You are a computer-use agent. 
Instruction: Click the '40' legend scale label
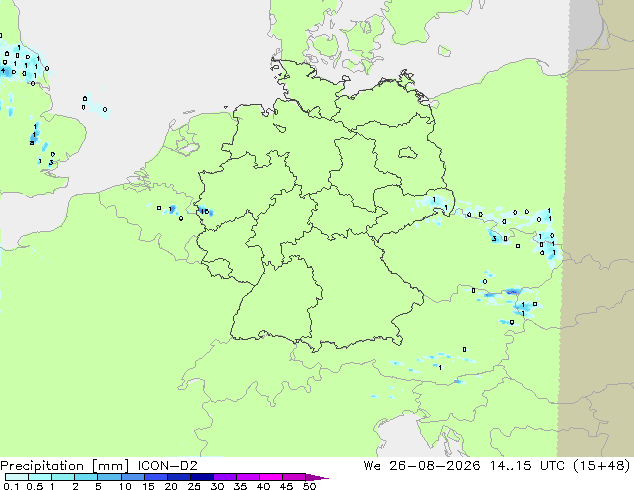tap(263, 486)
